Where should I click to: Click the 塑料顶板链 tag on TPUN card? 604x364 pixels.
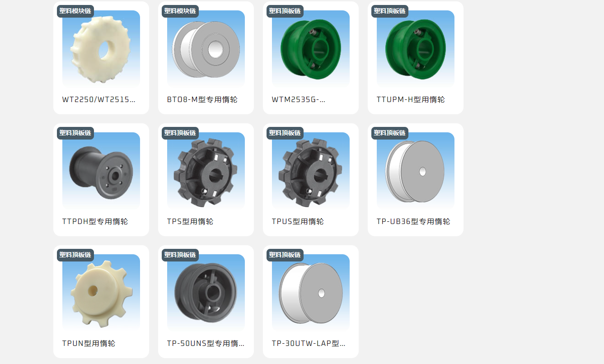pyautogui.click(x=75, y=255)
